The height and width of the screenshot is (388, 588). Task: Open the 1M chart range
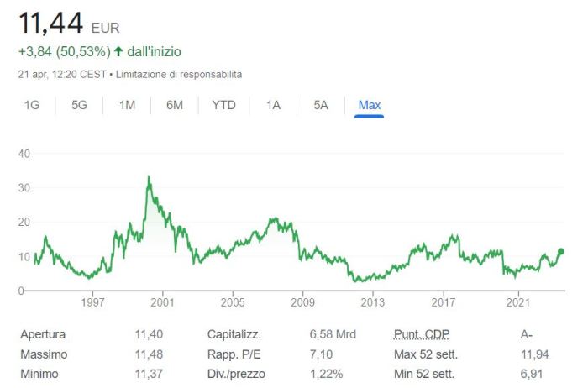pos(127,105)
